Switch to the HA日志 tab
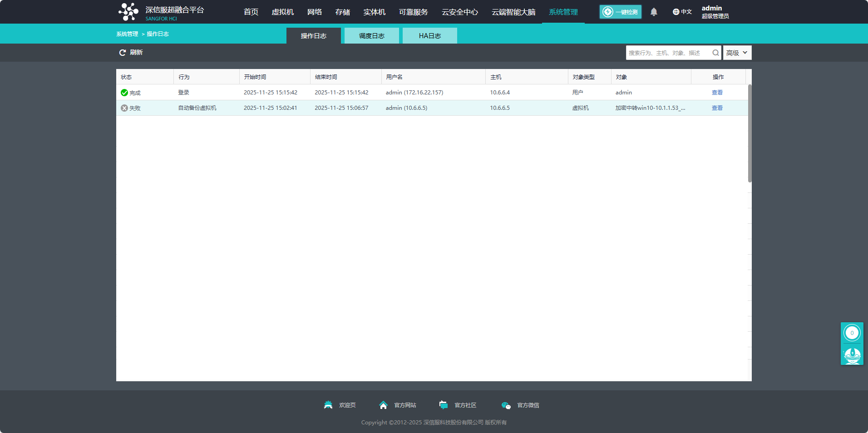This screenshot has height=433, width=868. pos(430,36)
